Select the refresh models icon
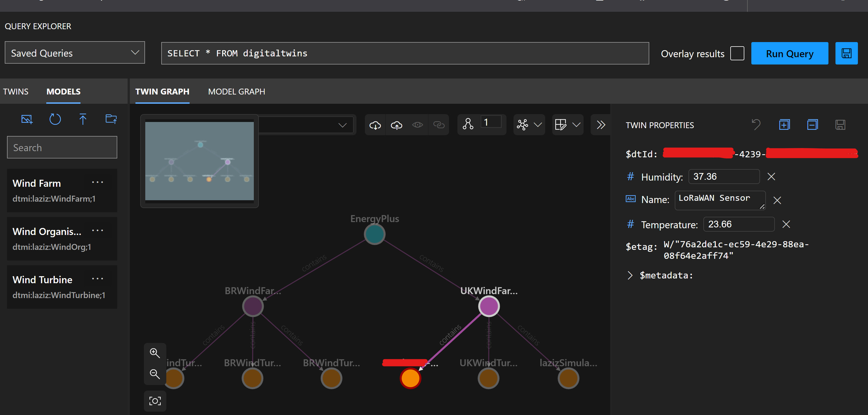 click(55, 118)
